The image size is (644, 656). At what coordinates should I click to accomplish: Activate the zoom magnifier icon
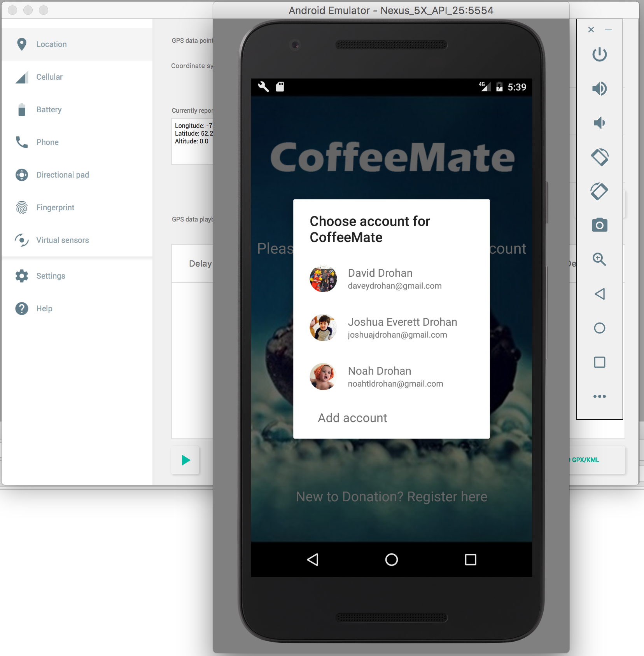(x=599, y=259)
